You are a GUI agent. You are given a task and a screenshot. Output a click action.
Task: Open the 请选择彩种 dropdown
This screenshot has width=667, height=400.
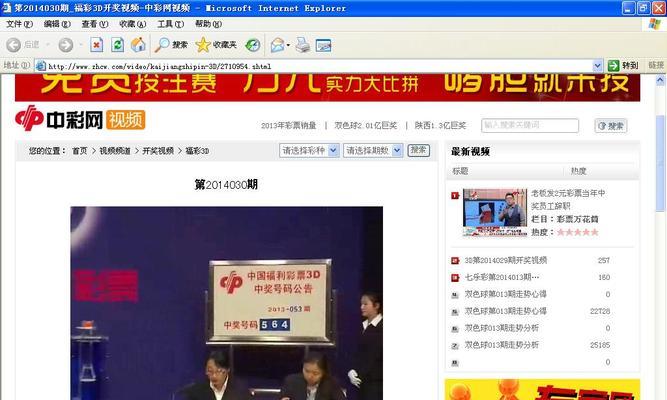(x=309, y=150)
